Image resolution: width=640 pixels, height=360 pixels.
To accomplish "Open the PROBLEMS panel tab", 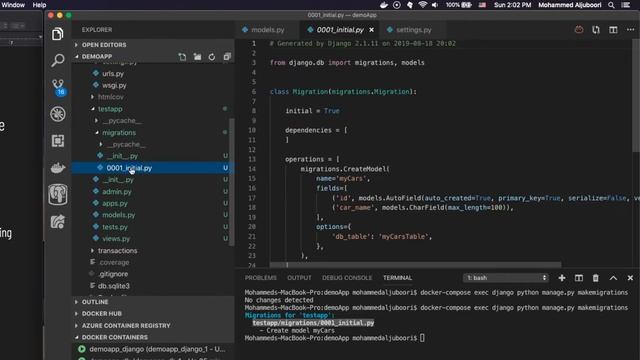I will (x=260, y=278).
